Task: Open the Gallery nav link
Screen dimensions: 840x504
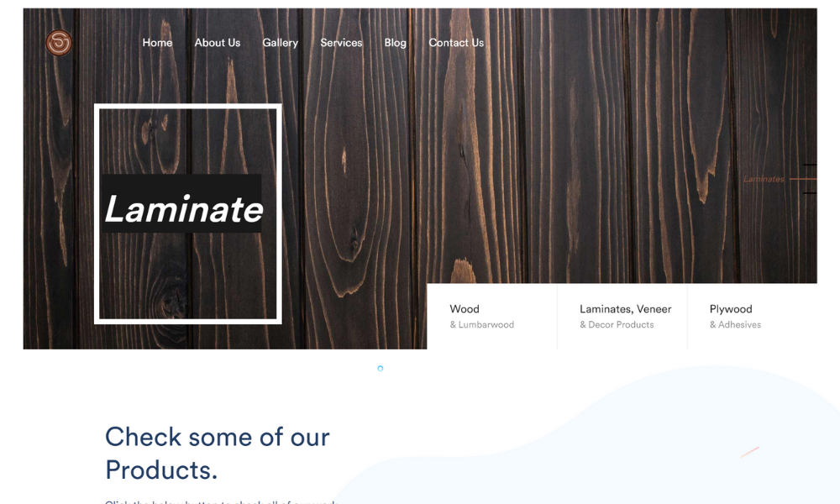Action: 280,43
